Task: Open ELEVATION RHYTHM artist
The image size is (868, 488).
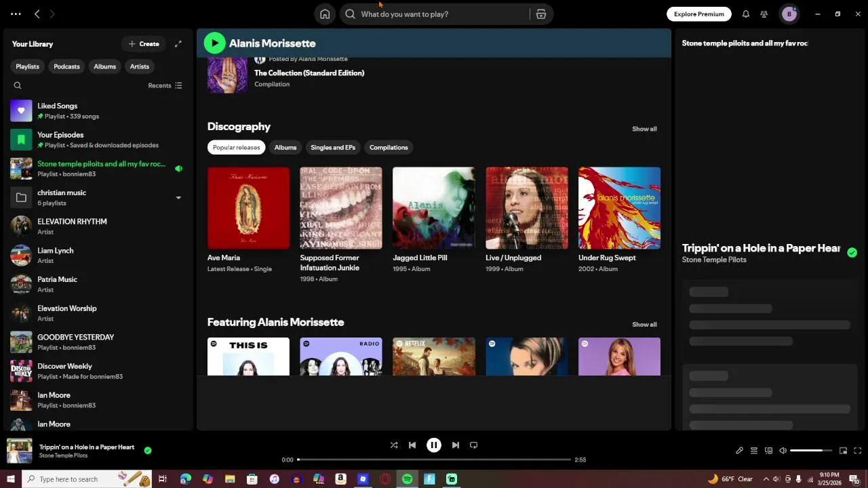Action: (97, 226)
